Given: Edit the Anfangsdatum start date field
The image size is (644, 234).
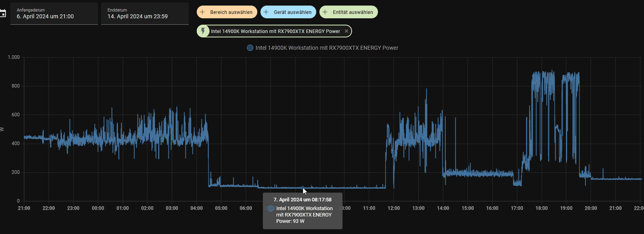Looking at the screenshot, I should [54, 14].
